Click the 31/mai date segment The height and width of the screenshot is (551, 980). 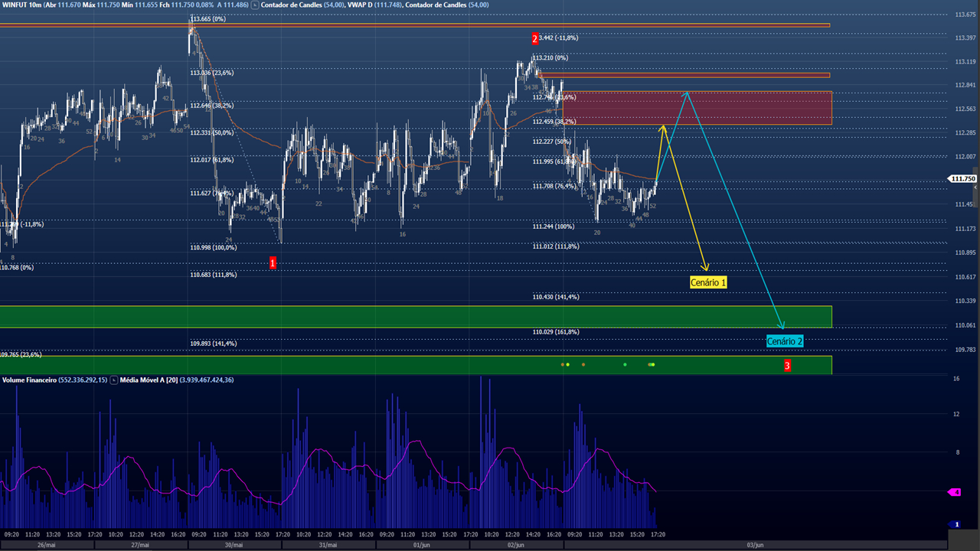[328, 545]
